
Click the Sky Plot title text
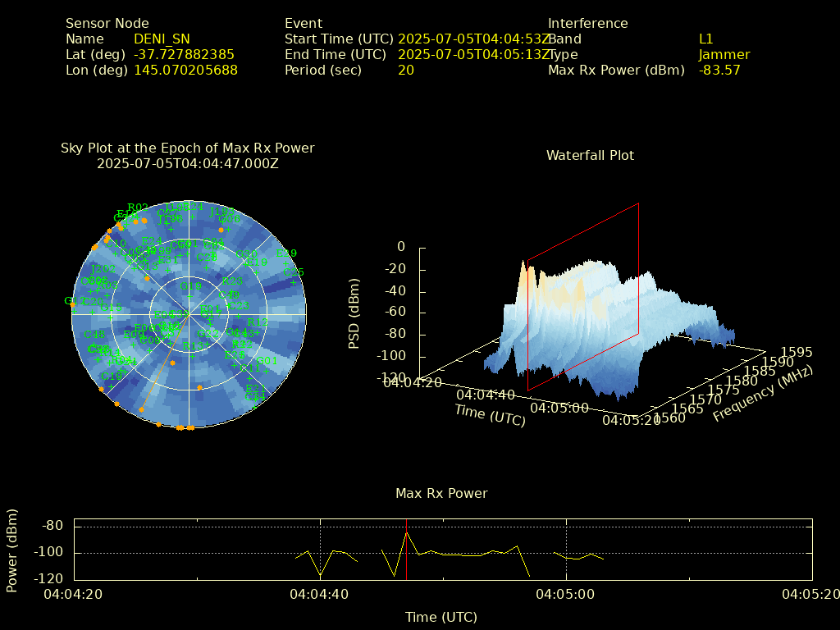pos(187,148)
